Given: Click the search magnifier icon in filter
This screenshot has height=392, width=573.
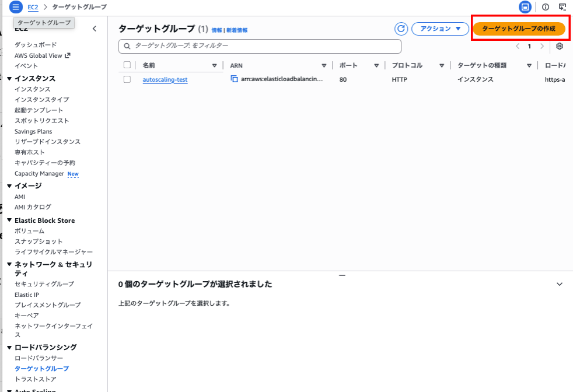Looking at the screenshot, I should 127,46.
